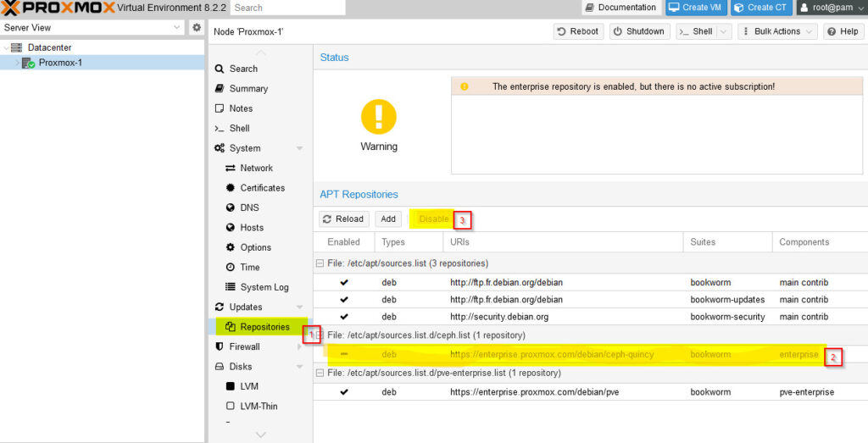Click the Search field in top bar
The width and height of the screenshot is (868, 443).
pos(288,8)
